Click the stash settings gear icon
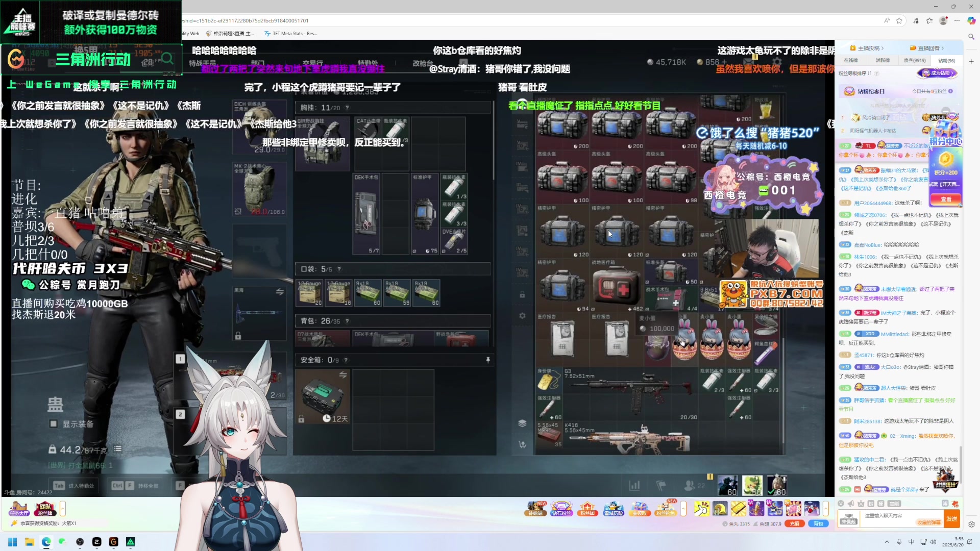Screen dimensions: 980x551 coord(522,316)
